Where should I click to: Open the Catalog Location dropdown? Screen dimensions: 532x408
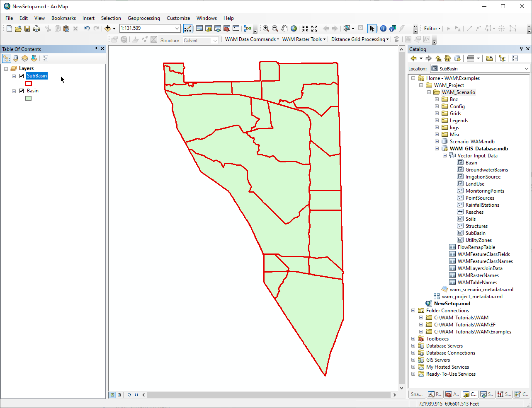[527, 69]
